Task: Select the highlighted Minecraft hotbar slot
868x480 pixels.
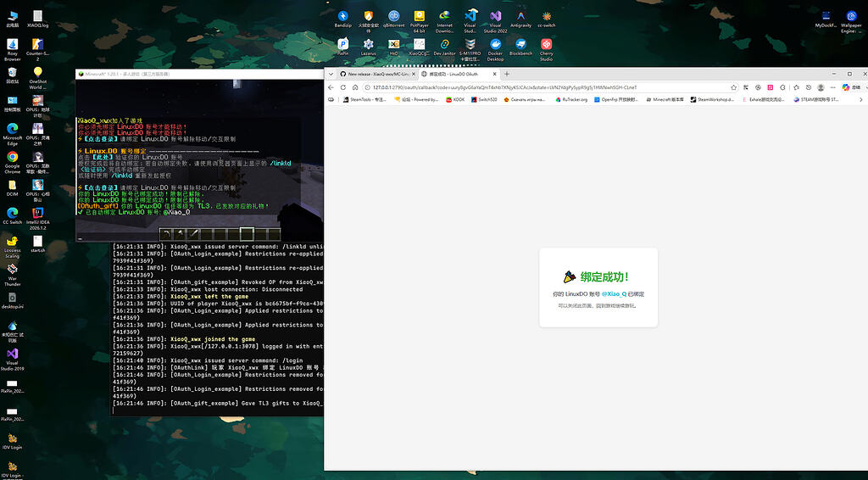Action: [247, 233]
